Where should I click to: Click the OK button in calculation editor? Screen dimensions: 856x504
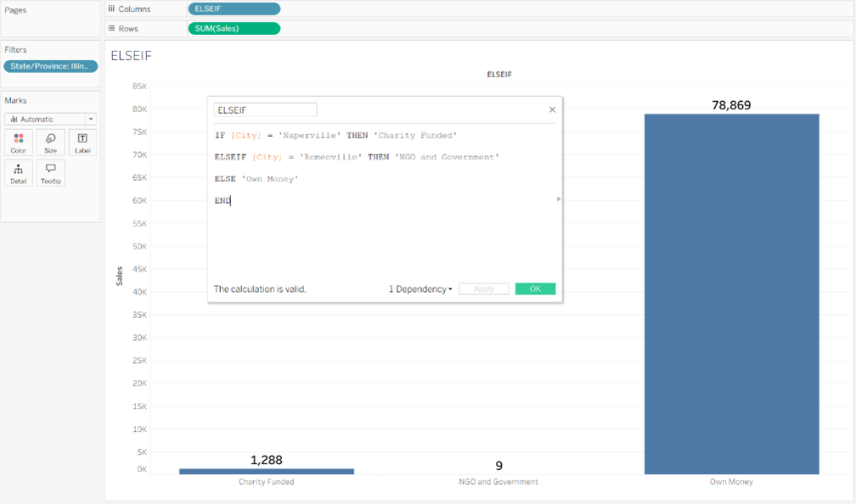pyautogui.click(x=535, y=289)
